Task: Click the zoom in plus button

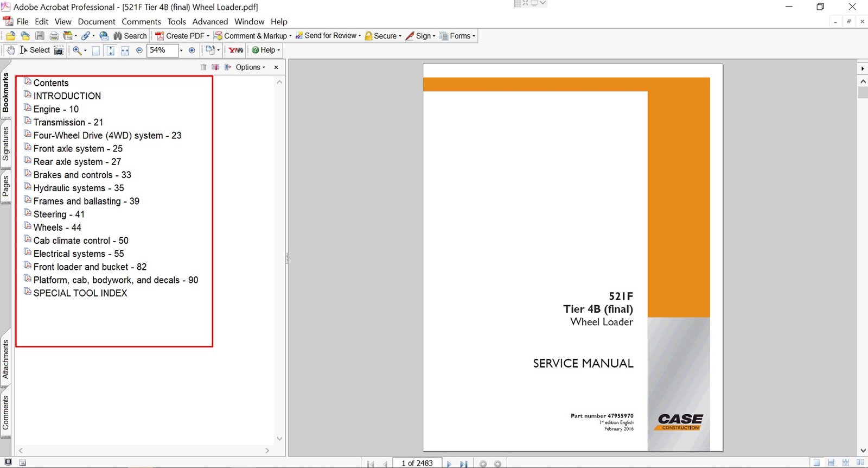Action: [x=192, y=50]
